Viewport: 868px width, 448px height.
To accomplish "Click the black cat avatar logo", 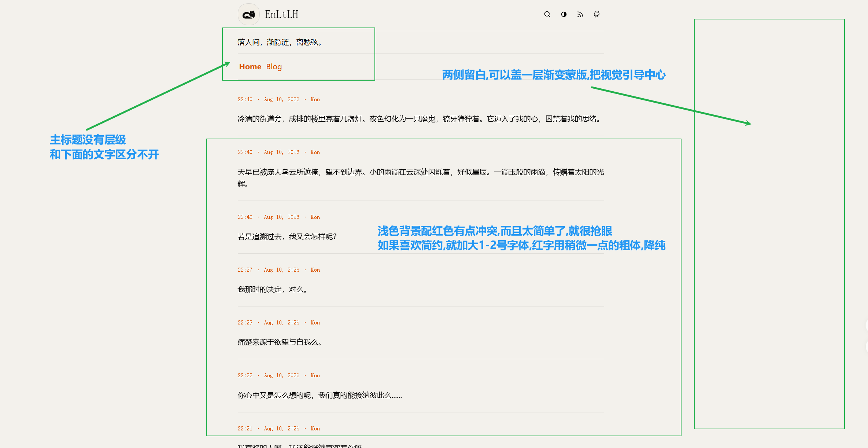I will pyautogui.click(x=249, y=14).
